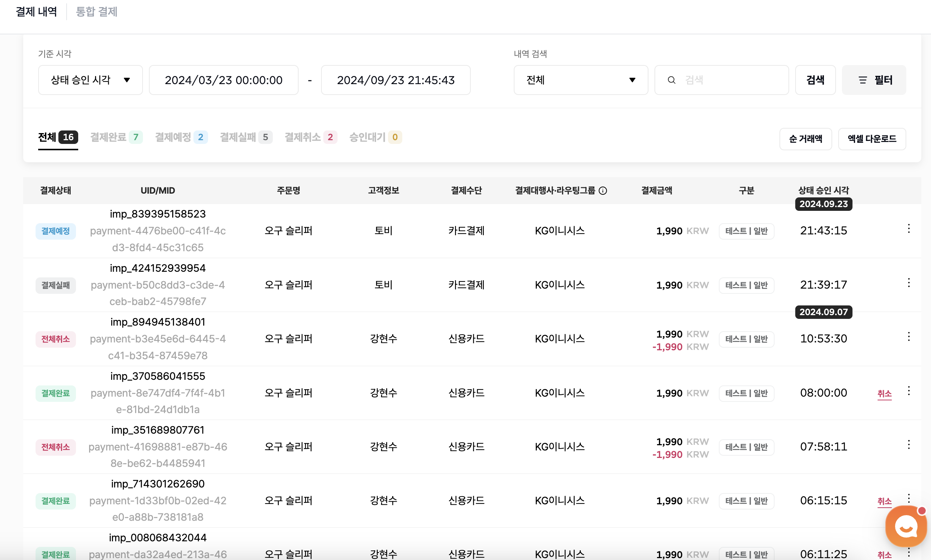Switch to the 통합 결제 tab
Viewport: 931px width, 560px height.
97,12
